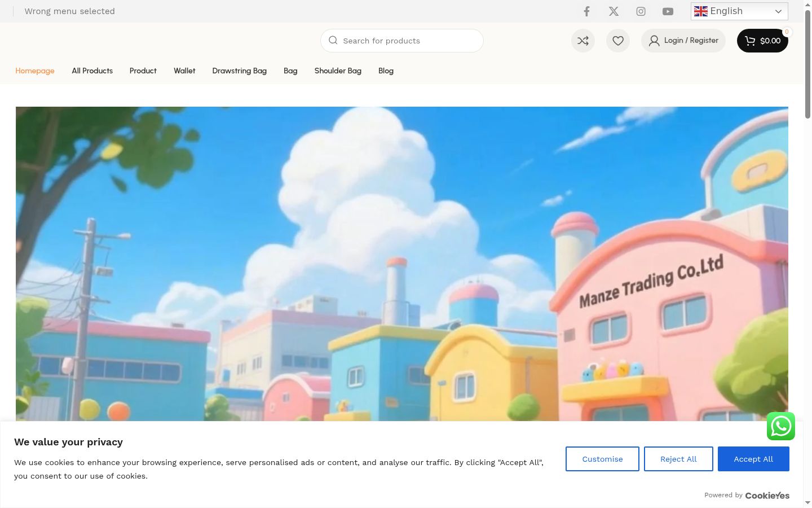
Task: Navigate to Drawstring Bag category
Action: [x=240, y=71]
